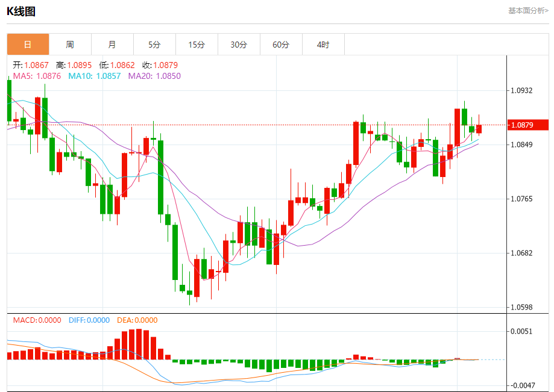Click the high price 高:1.0895

pyautogui.click(x=74, y=65)
